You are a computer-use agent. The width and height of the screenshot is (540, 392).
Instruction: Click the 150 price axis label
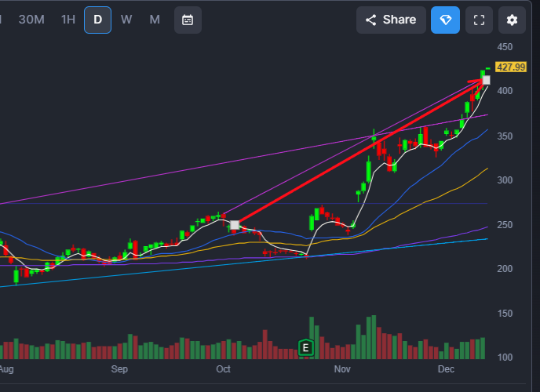[x=505, y=314]
